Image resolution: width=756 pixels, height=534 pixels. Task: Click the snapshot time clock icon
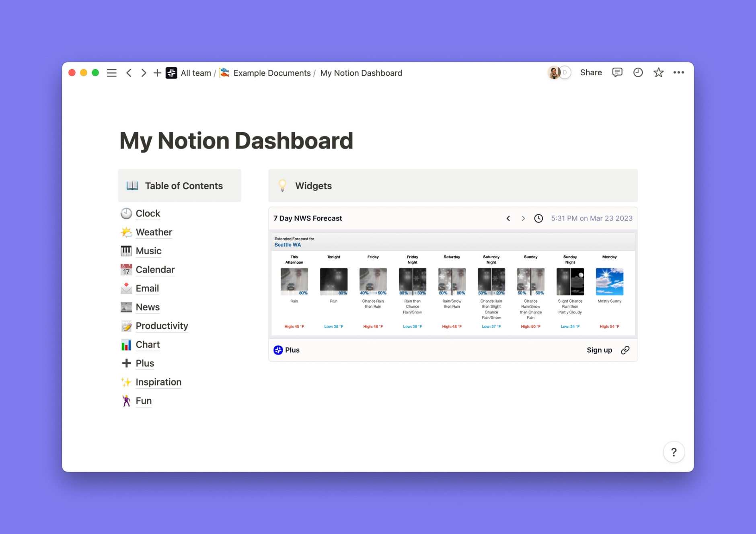pos(538,219)
